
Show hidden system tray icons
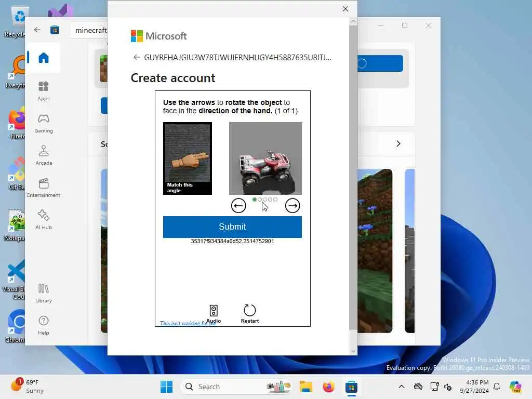402,387
